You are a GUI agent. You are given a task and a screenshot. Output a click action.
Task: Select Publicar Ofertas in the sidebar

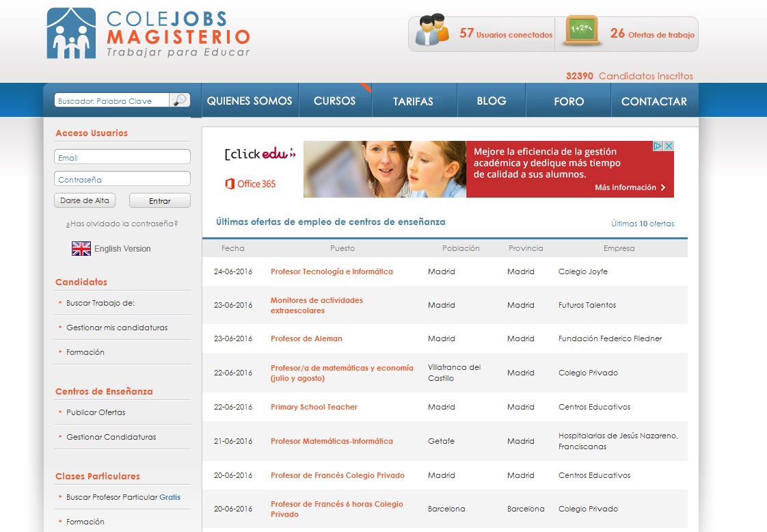(x=96, y=412)
